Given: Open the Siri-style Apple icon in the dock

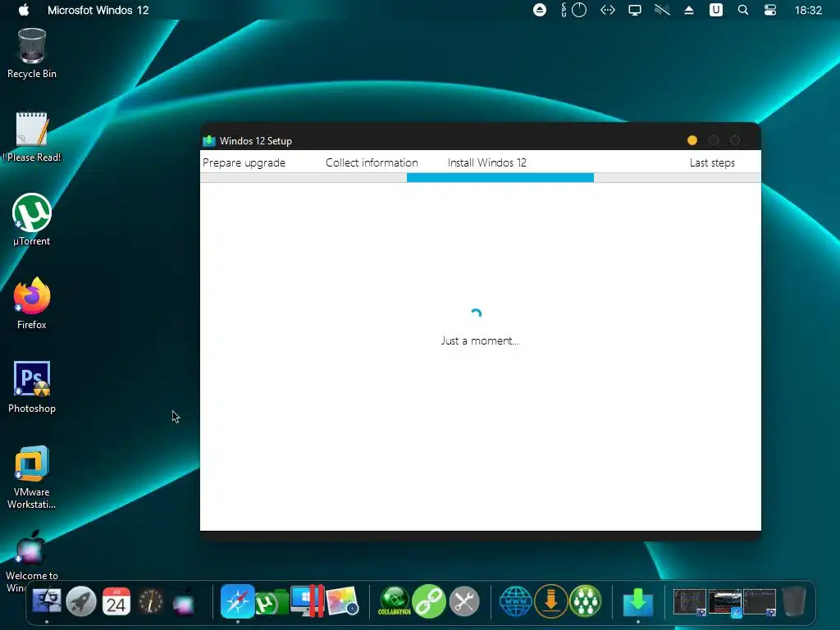Looking at the screenshot, I should pyautogui.click(x=185, y=600).
